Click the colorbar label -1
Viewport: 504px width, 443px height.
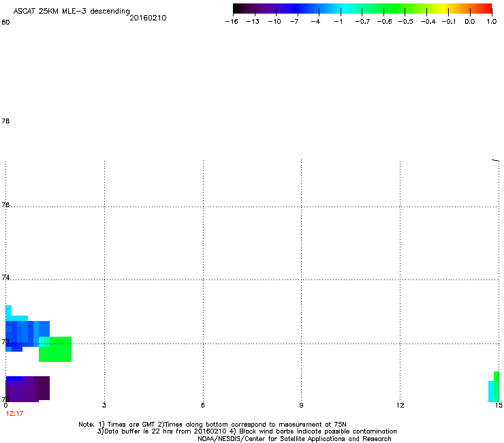[x=338, y=22]
